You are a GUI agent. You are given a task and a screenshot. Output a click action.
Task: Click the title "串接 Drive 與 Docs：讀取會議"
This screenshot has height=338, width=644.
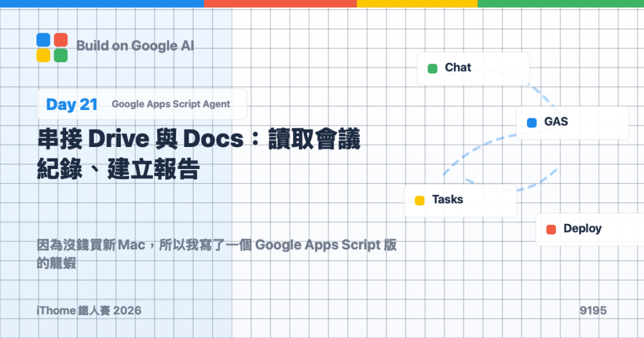coord(199,139)
